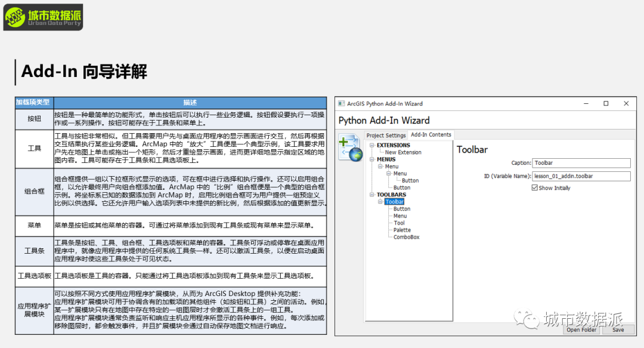Click the Toolbar heading in right panel

(472, 150)
